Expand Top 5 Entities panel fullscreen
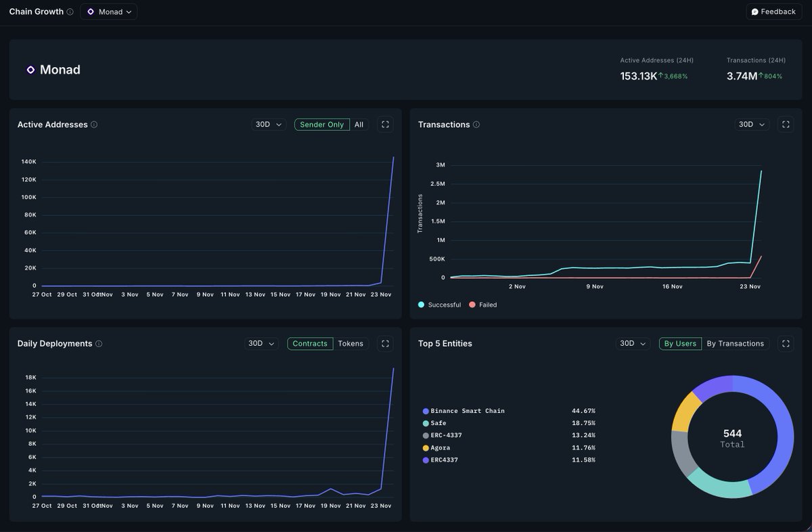The height and width of the screenshot is (532, 812). (x=786, y=344)
